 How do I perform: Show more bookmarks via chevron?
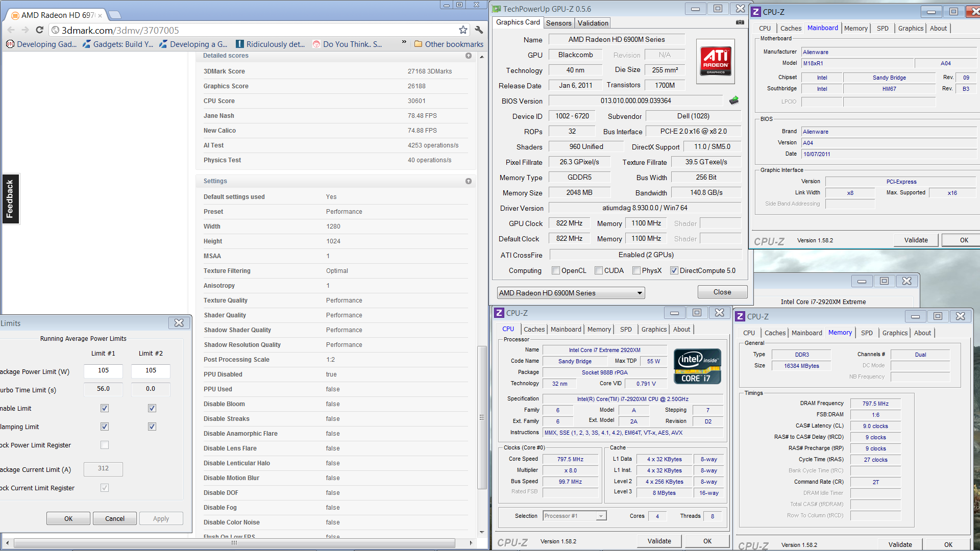pos(404,42)
